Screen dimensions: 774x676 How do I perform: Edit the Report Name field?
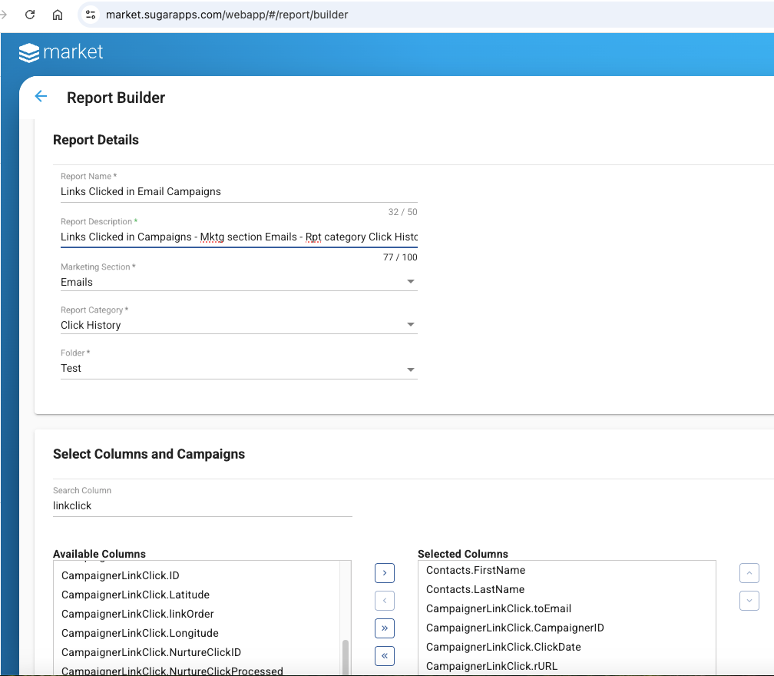point(239,192)
